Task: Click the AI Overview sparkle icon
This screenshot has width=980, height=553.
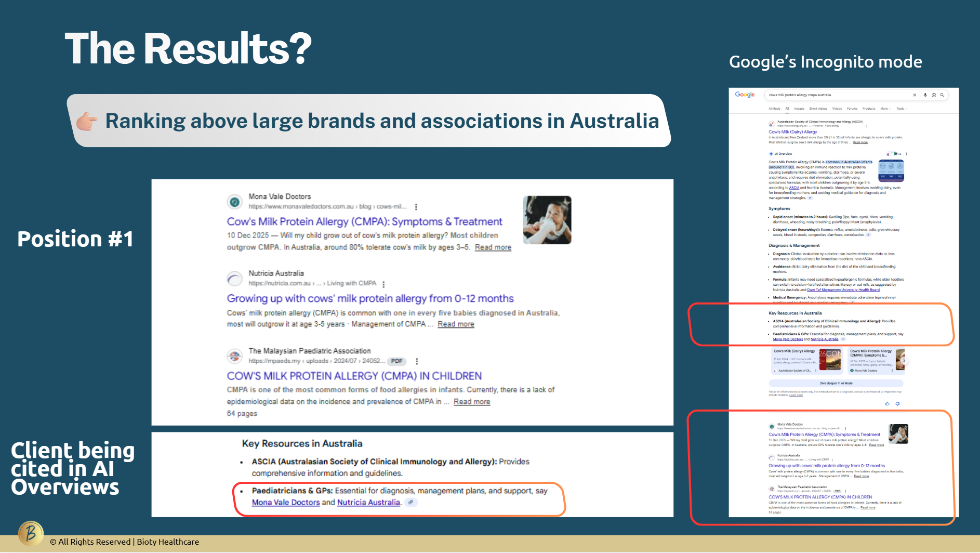Action: (x=771, y=154)
